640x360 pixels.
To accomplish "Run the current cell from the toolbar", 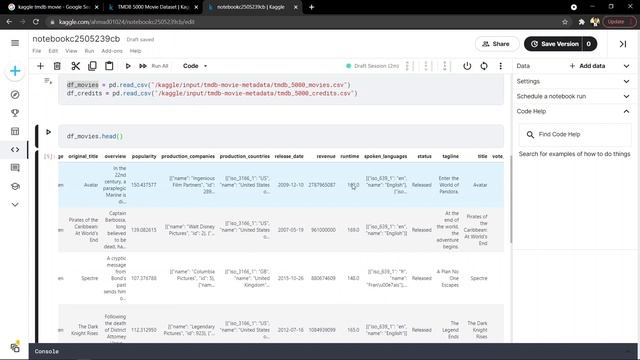I will click(128, 66).
